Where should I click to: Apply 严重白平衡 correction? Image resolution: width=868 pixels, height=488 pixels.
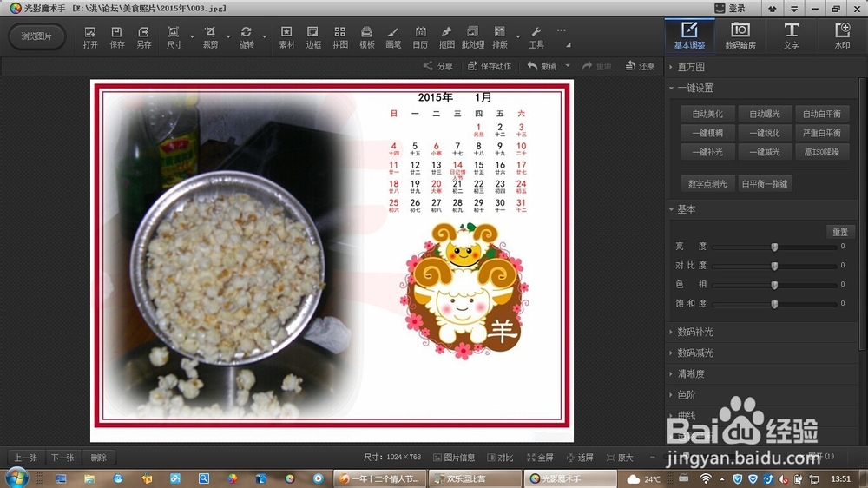[821, 133]
